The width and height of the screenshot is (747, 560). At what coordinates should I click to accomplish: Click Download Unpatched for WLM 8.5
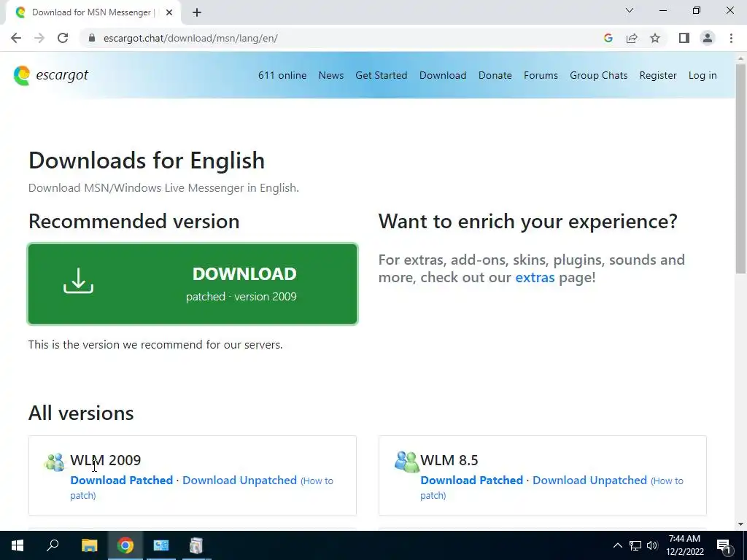click(x=589, y=480)
